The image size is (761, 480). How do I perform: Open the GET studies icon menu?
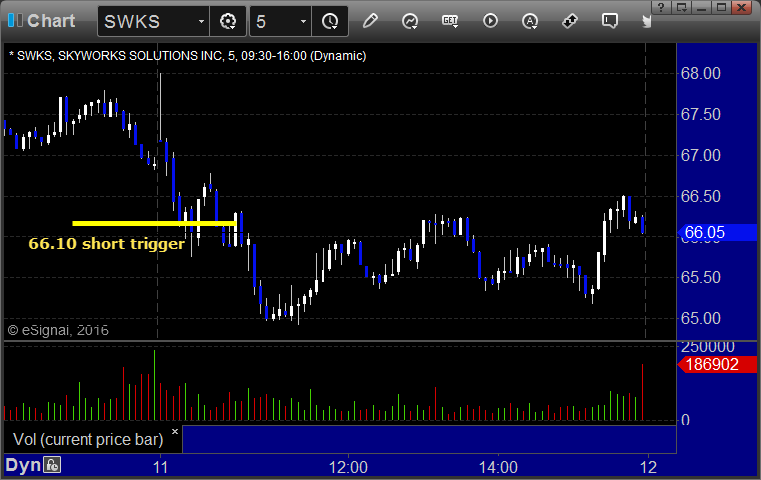click(450, 21)
